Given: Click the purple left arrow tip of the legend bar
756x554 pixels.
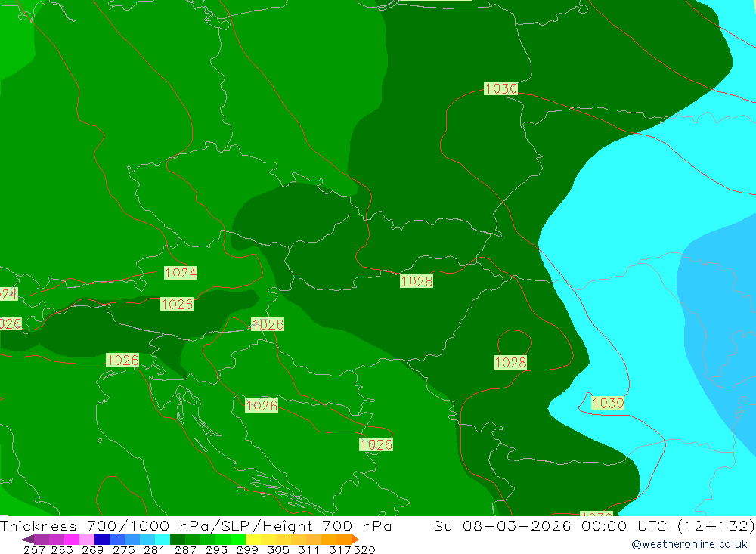Looking at the screenshot, I should click(x=26, y=539).
